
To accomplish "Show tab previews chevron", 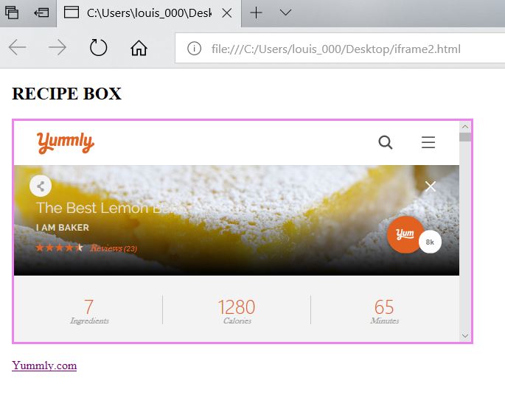I will (x=285, y=13).
